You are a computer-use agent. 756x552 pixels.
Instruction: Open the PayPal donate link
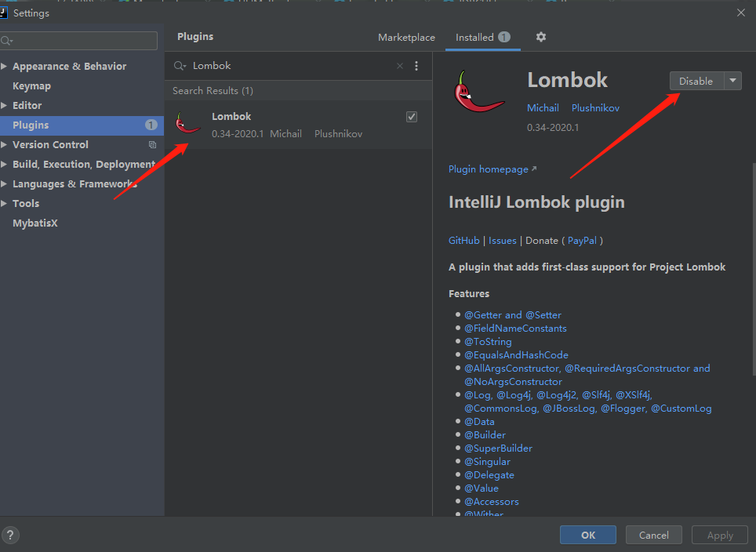582,241
